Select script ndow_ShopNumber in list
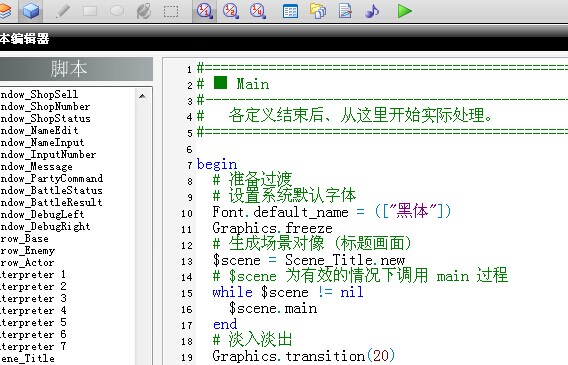This screenshot has height=365, width=568. click(x=45, y=106)
